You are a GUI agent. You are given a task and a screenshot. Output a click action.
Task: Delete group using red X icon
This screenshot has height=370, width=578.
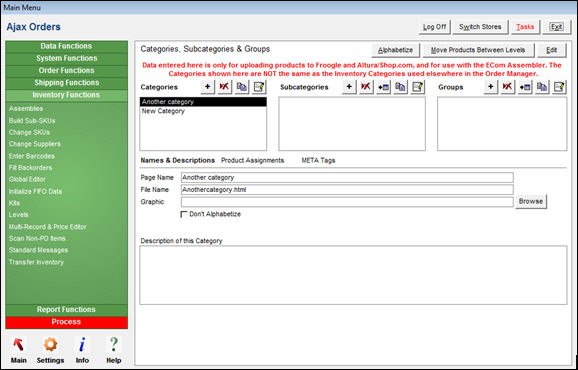pos(508,87)
